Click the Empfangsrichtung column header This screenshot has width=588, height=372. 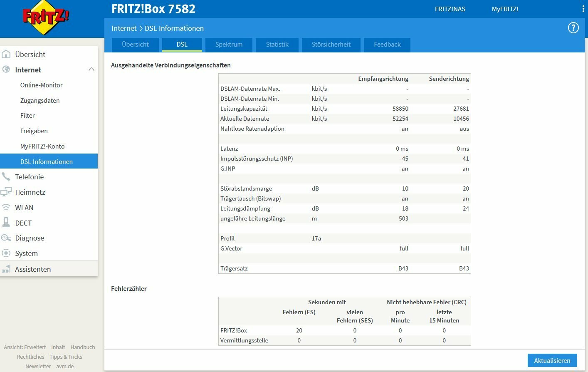(x=383, y=79)
